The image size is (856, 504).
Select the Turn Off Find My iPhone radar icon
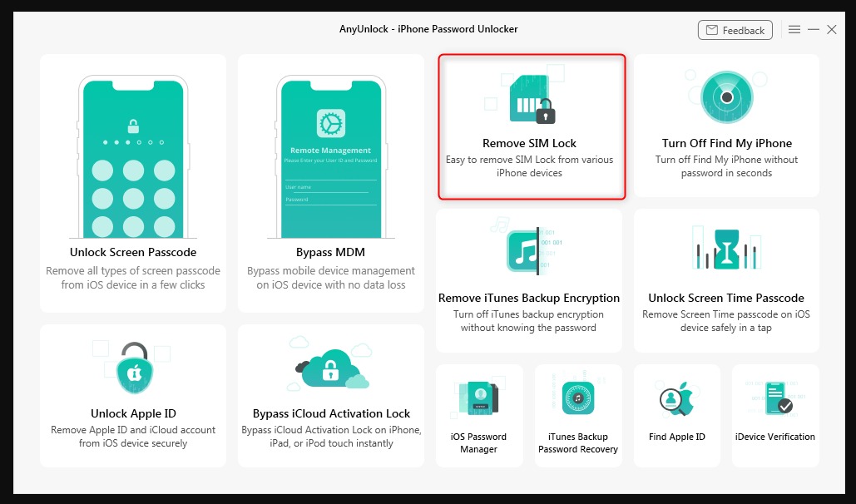pos(725,96)
